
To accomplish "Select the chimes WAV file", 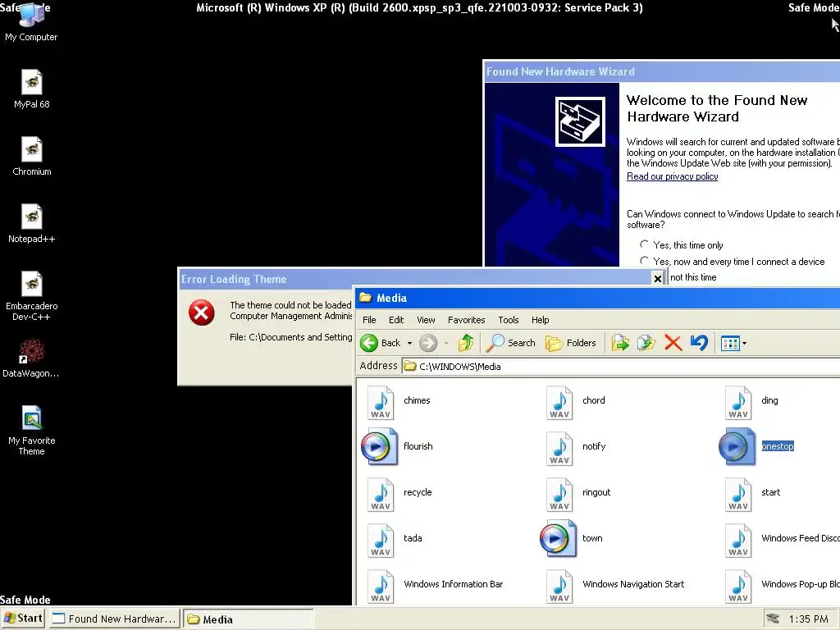I will point(399,402).
